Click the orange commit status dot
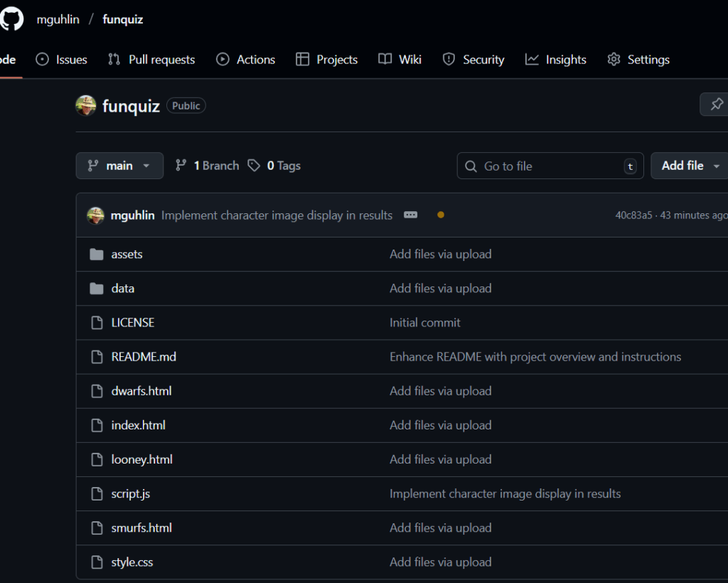The height and width of the screenshot is (583, 728). (441, 215)
